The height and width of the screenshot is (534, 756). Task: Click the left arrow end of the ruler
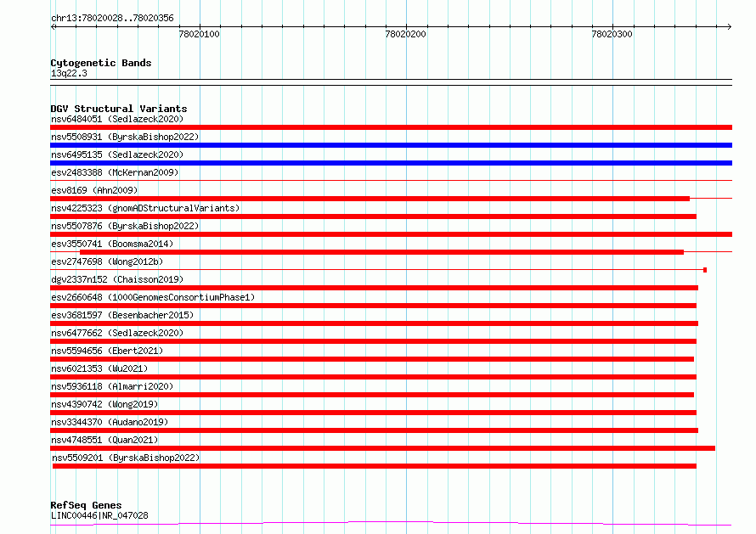(x=53, y=26)
